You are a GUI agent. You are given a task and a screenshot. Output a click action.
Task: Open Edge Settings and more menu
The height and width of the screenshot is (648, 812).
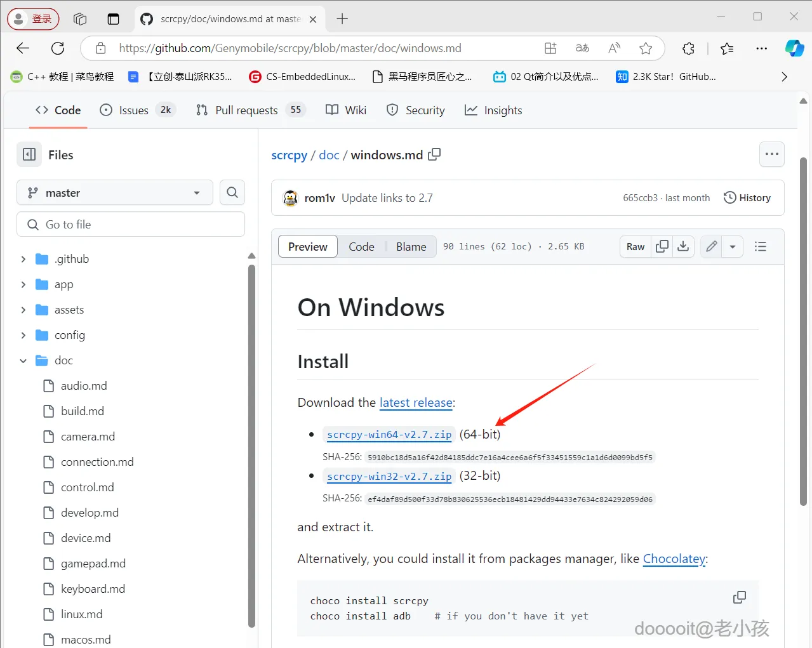click(x=761, y=48)
